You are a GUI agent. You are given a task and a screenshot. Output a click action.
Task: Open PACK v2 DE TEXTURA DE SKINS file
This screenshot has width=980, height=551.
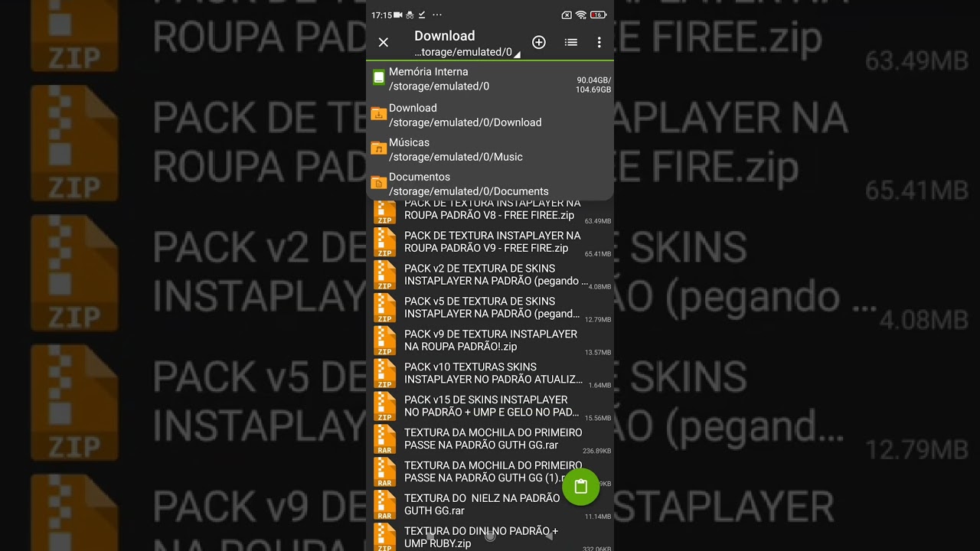(x=490, y=275)
